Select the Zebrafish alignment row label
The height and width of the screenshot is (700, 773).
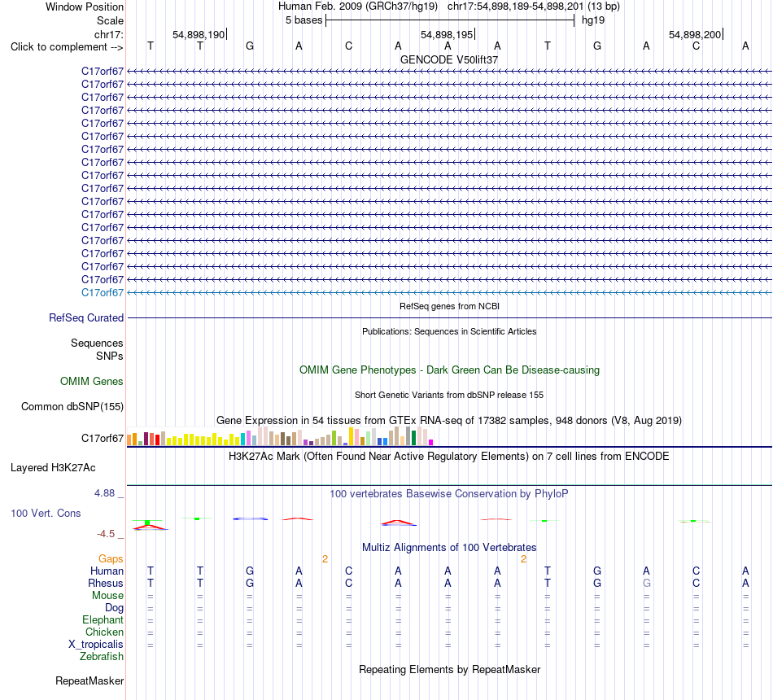pyautogui.click(x=102, y=657)
